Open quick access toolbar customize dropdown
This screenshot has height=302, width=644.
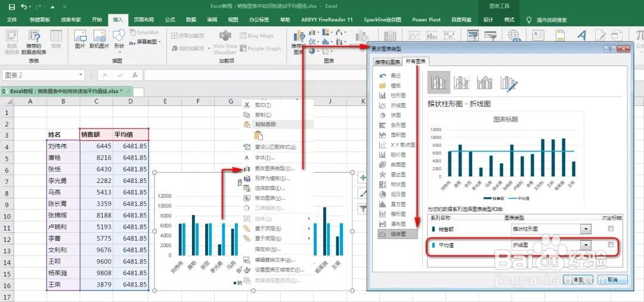coord(65,7)
